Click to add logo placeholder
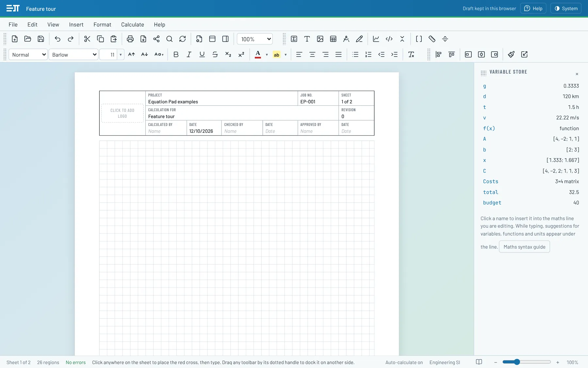The width and height of the screenshot is (588, 368). (x=122, y=113)
